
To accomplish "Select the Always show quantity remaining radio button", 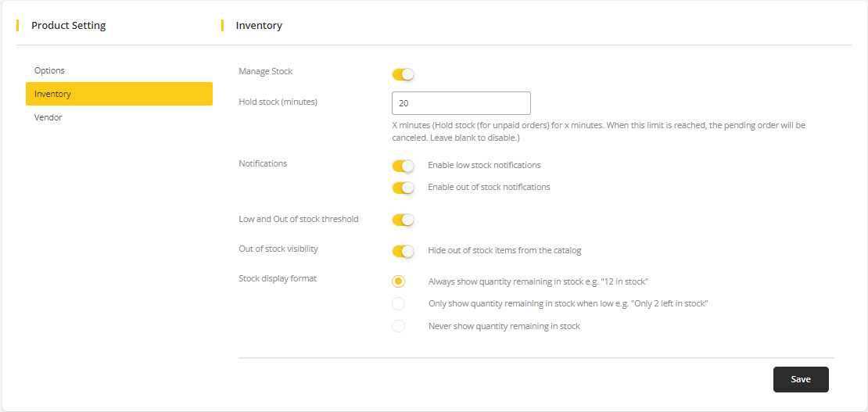I will coord(399,281).
